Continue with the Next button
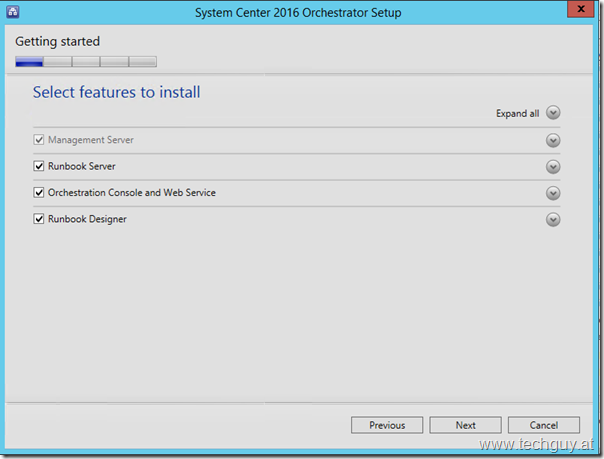 (465, 425)
